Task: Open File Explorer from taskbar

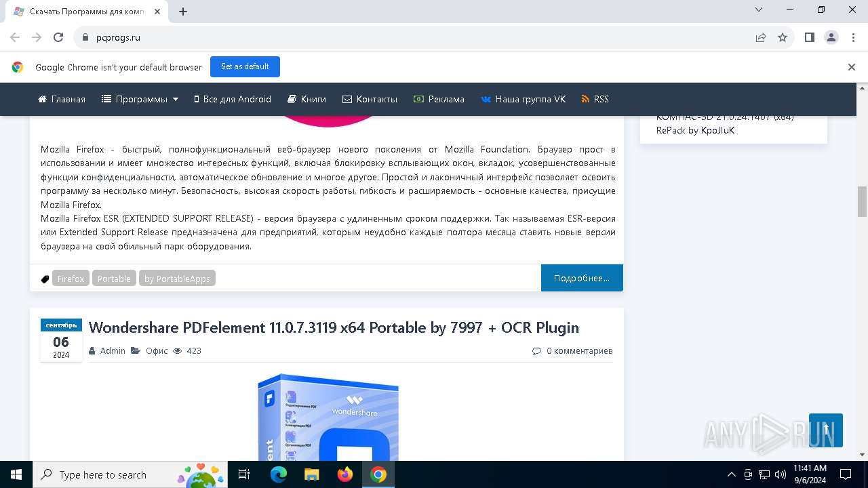Action: coord(312,474)
